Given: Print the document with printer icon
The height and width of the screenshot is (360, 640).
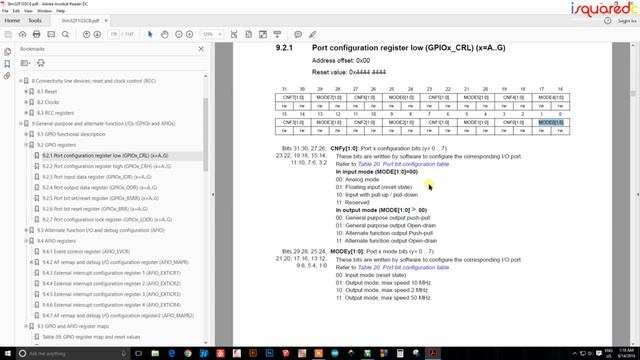Looking at the screenshot, I should [x=37, y=35].
